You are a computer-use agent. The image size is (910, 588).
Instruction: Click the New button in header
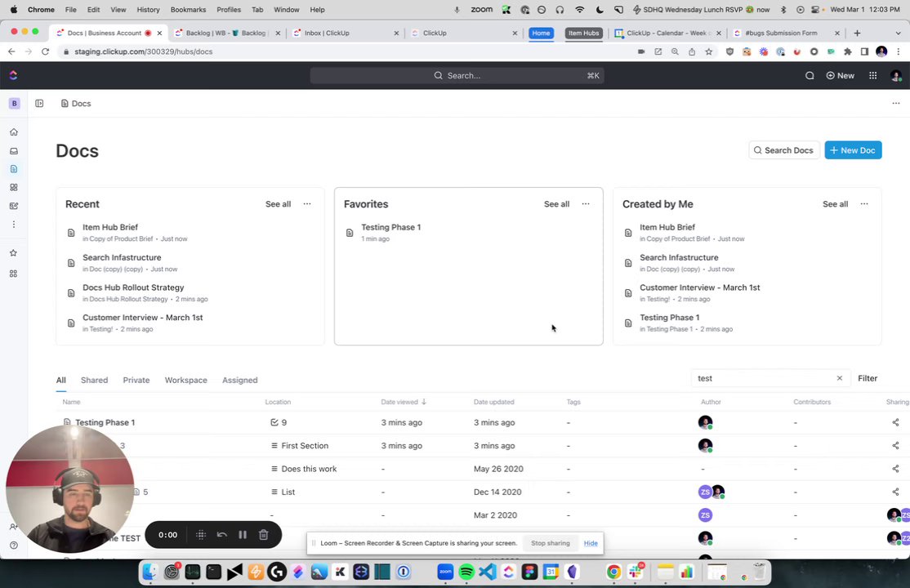click(x=840, y=75)
